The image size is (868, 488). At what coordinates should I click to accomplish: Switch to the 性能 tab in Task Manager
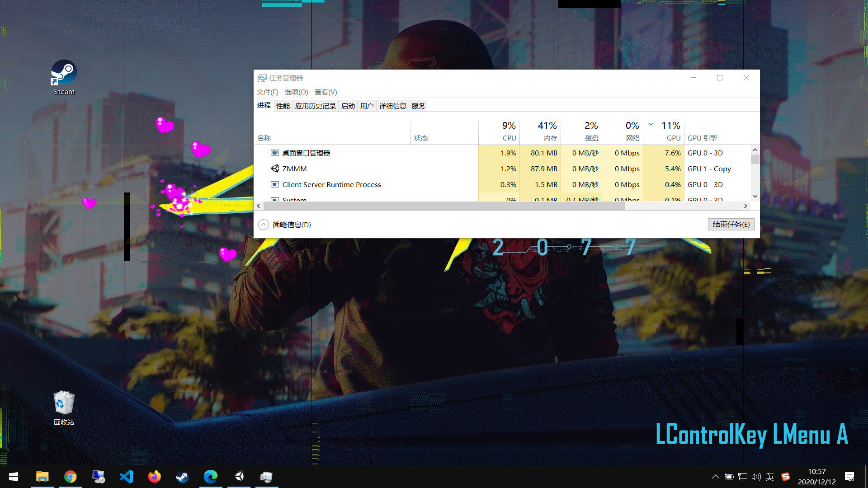(283, 105)
